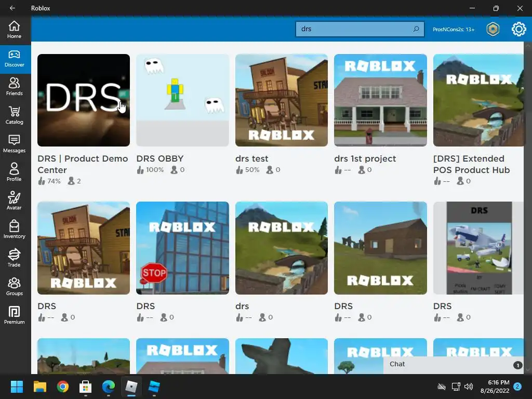Click the DRS OBBY title text

160,158
